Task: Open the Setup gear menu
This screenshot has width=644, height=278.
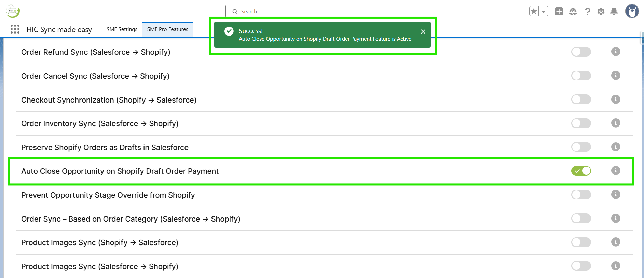Action: pos(601,12)
